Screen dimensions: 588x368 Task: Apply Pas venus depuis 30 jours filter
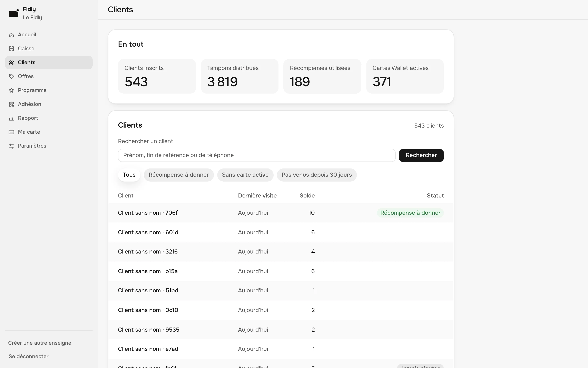pos(317,175)
